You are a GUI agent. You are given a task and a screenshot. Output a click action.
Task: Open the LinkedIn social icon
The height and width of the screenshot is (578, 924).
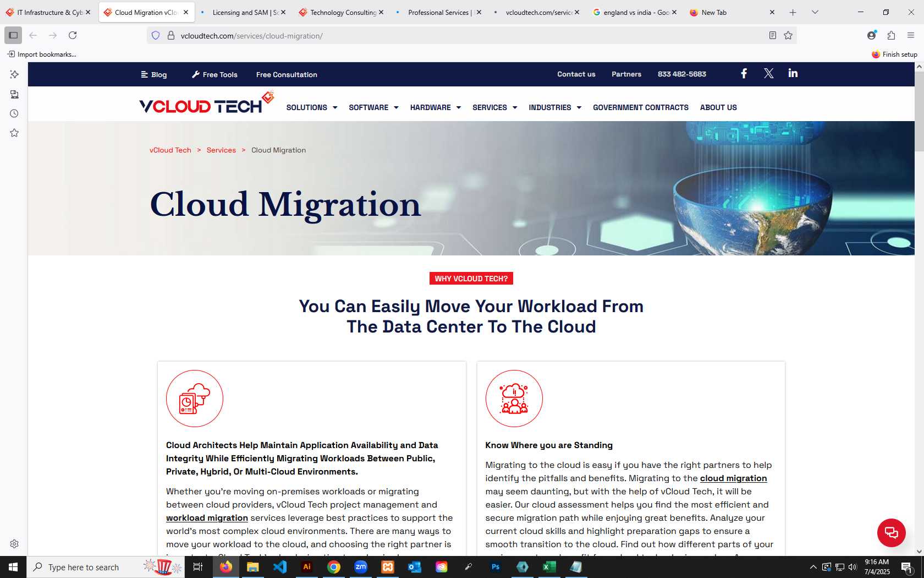click(x=793, y=73)
